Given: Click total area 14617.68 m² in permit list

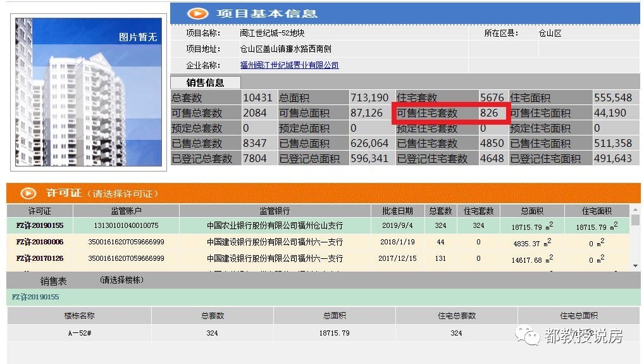Looking at the screenshot, I should tap(532, 259).
